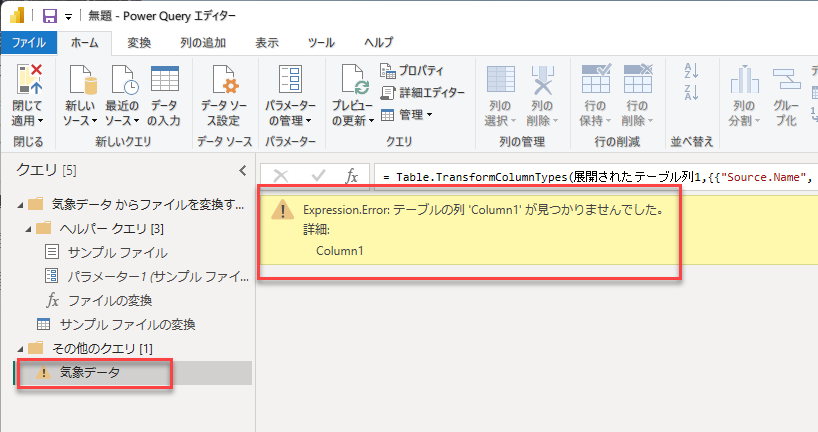
Task: Click the Power BI logo icon
Action: pyautogui.click(x=17, y=15)
